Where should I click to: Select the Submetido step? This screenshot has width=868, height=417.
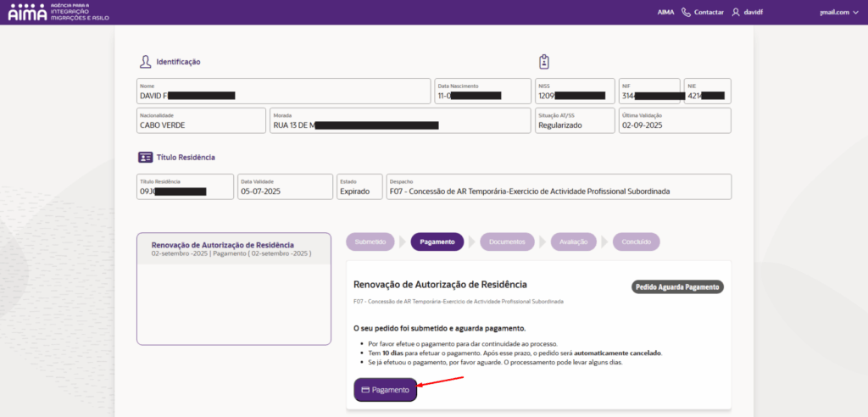click(x=370, y=242)
